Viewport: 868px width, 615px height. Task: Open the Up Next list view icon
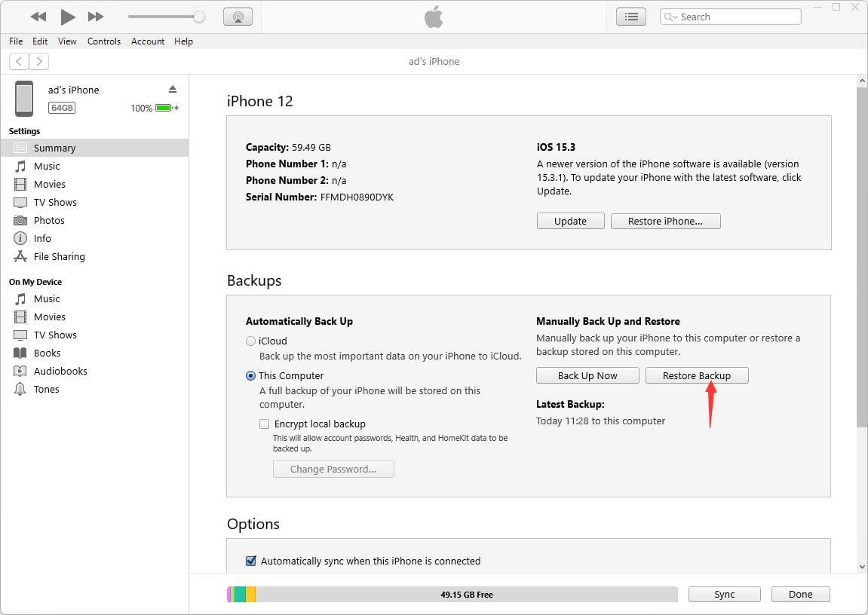(631, 17)
